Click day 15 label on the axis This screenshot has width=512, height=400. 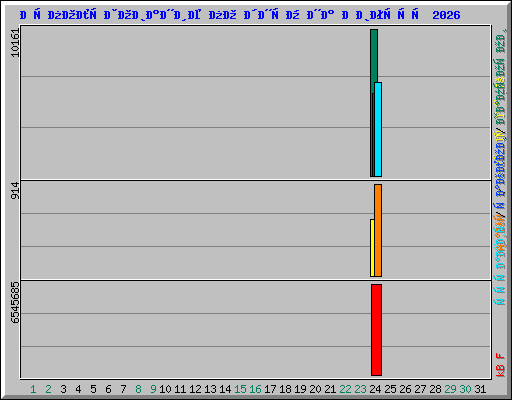pos(240,389)
